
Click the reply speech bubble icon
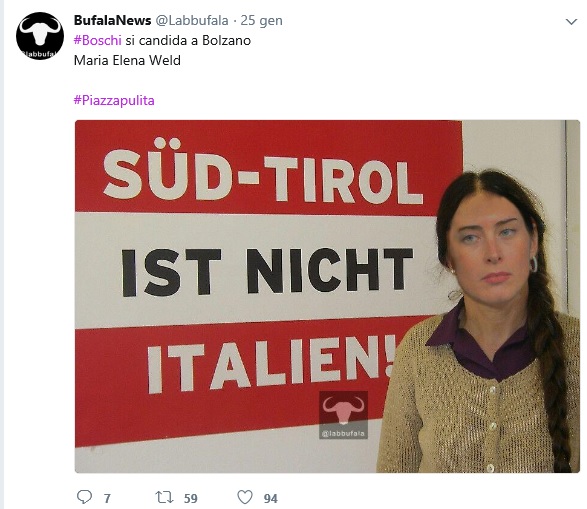84,497
